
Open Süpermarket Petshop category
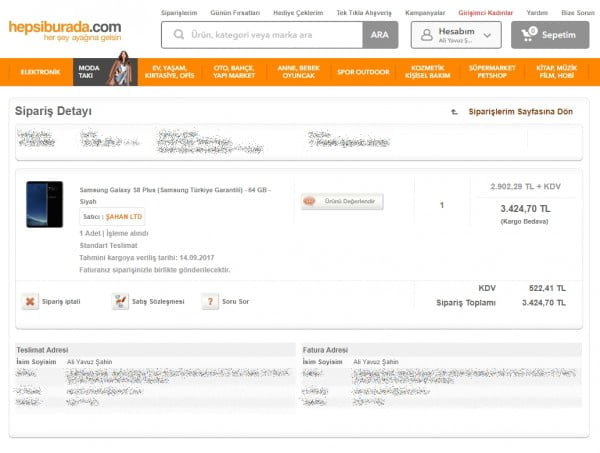pyautogui.click(x=492, y=73)
